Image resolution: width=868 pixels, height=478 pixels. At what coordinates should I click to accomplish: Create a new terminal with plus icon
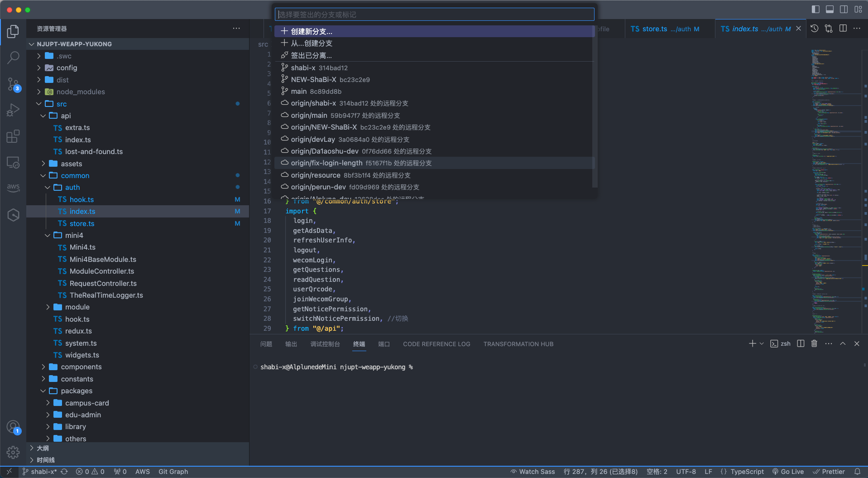coord(752,343)
